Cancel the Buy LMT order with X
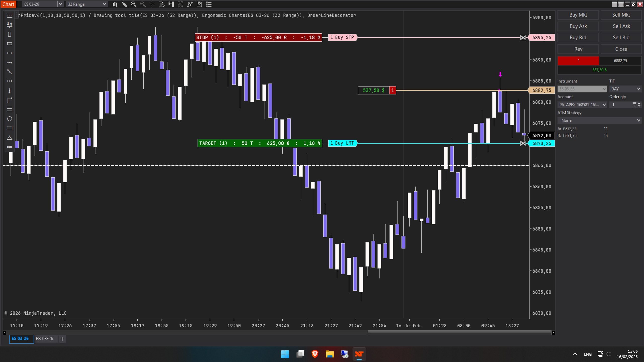This screenshot has height=362, width=644. coord(523,143)
